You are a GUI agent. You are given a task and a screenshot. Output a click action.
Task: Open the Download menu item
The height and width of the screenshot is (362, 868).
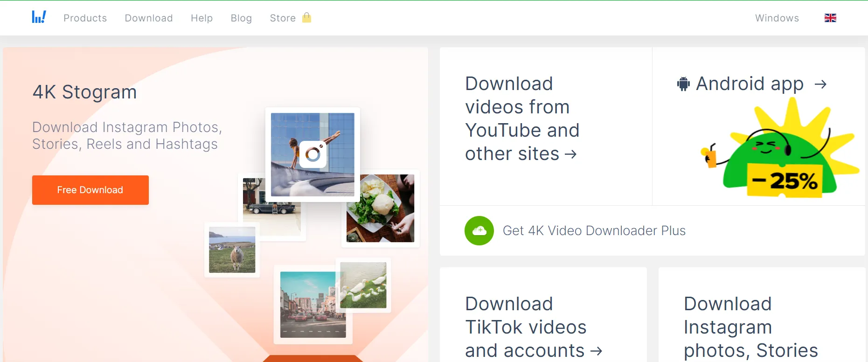pyautogui.click(x=149, y=18)
